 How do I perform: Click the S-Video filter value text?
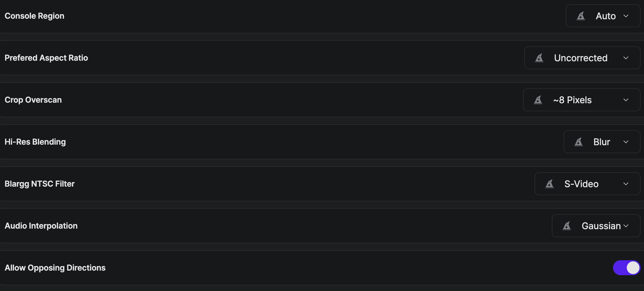pos(581,184)
